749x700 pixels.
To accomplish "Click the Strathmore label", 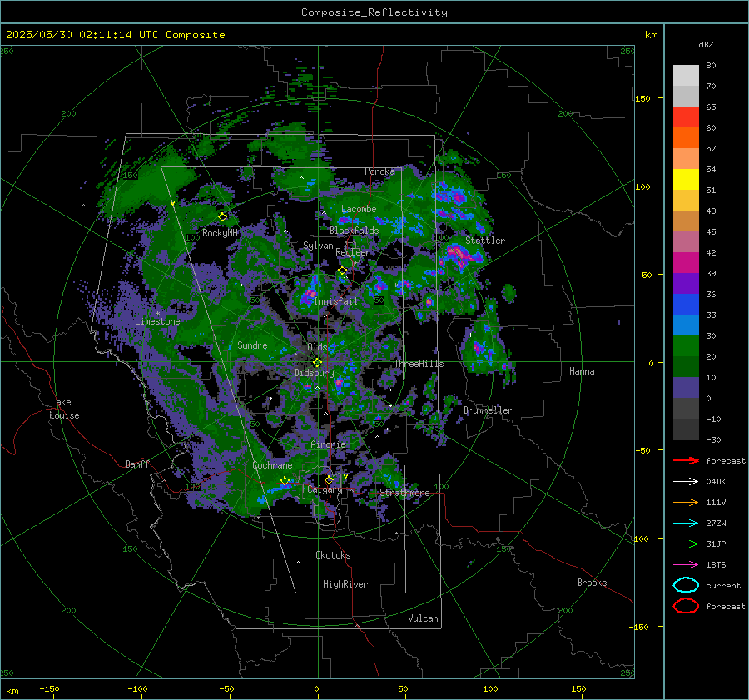I will [x=404, y=493].
